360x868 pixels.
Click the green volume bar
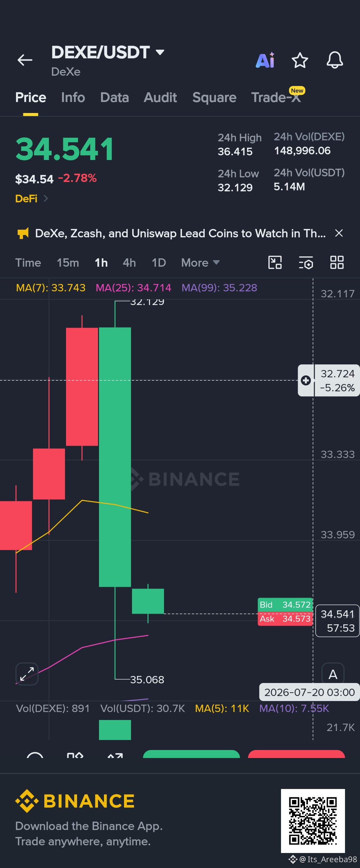coord(115,730)
